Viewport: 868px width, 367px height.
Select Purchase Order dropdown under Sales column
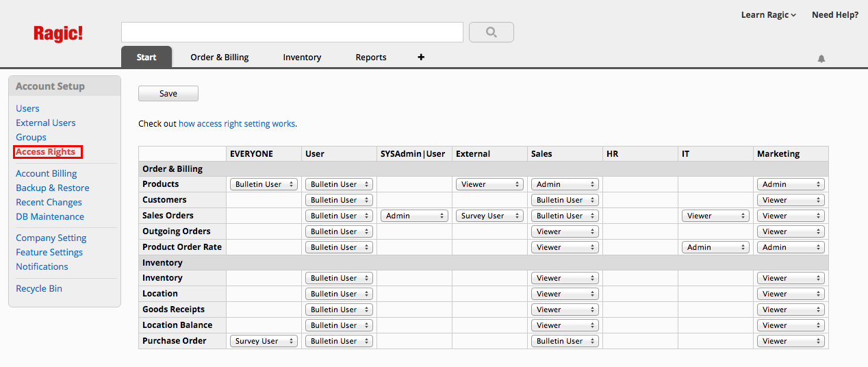(x=565, y=341)
